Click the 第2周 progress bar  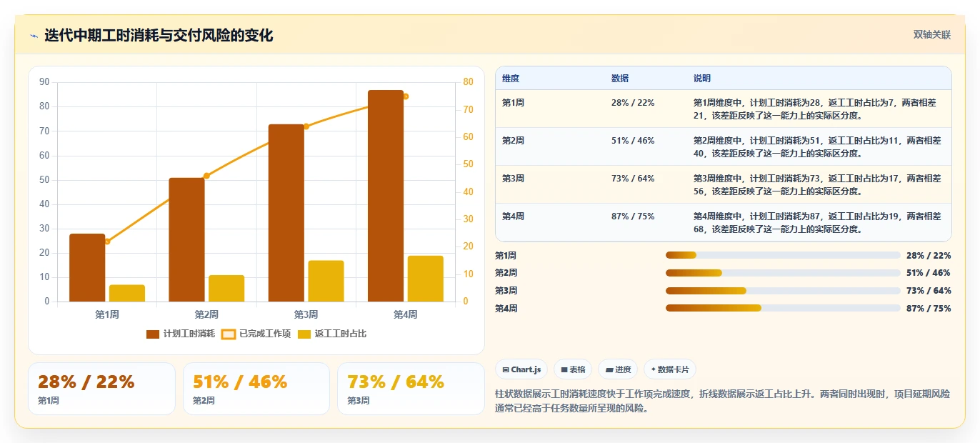pyautogui.click(x=783, y=273)
